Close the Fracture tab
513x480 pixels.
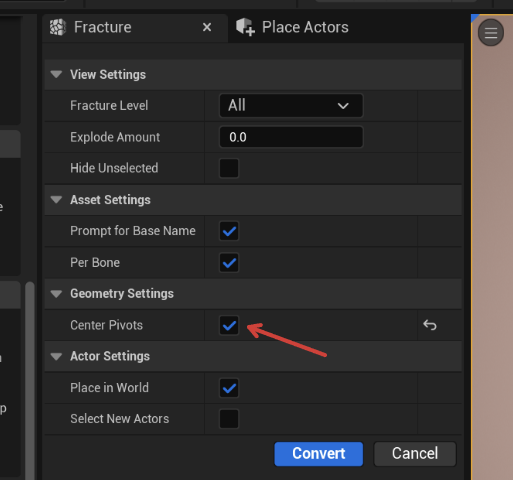tap(207, 27)
